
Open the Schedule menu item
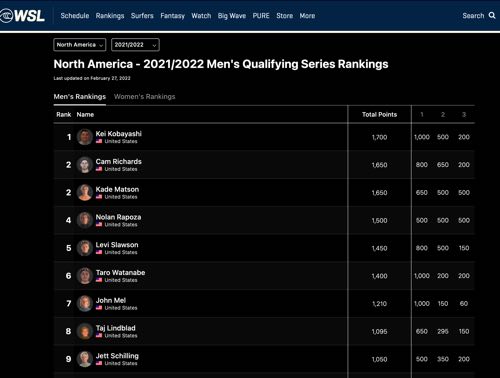[x=75, y=16]
